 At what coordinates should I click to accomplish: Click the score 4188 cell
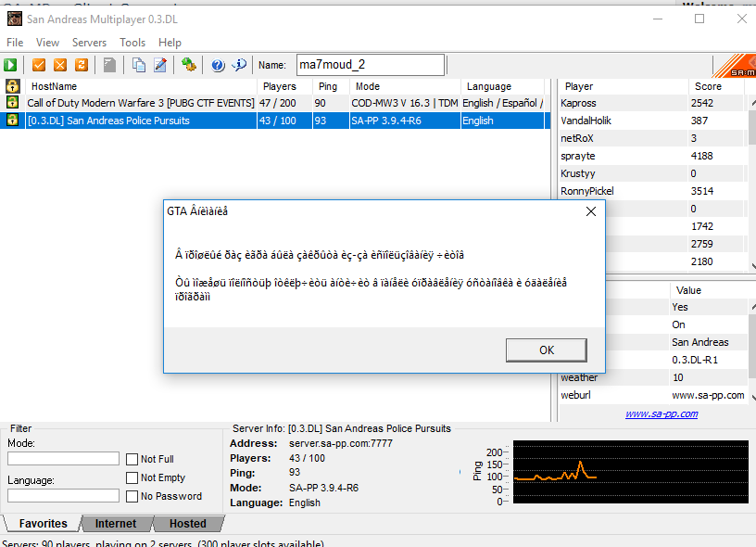tap(701, 156)
